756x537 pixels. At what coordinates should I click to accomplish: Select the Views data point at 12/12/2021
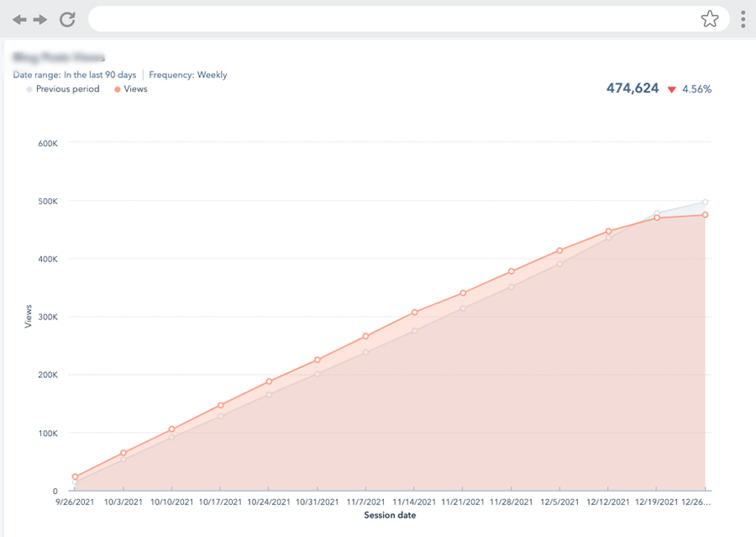(608, 231)
